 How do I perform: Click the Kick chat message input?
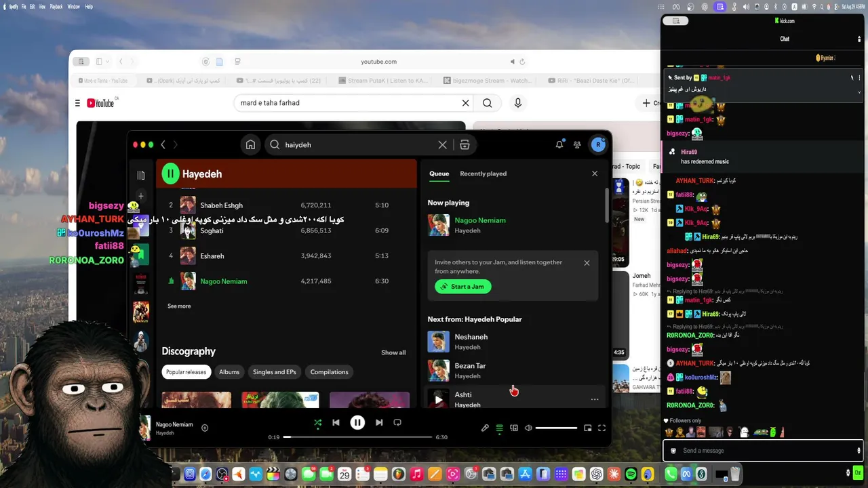tap(763, 451)
